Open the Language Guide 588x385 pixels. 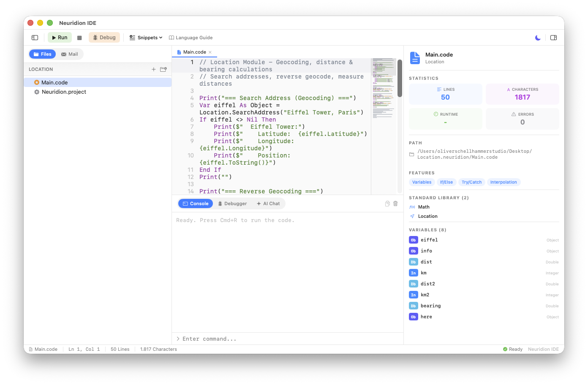point(191,38)
